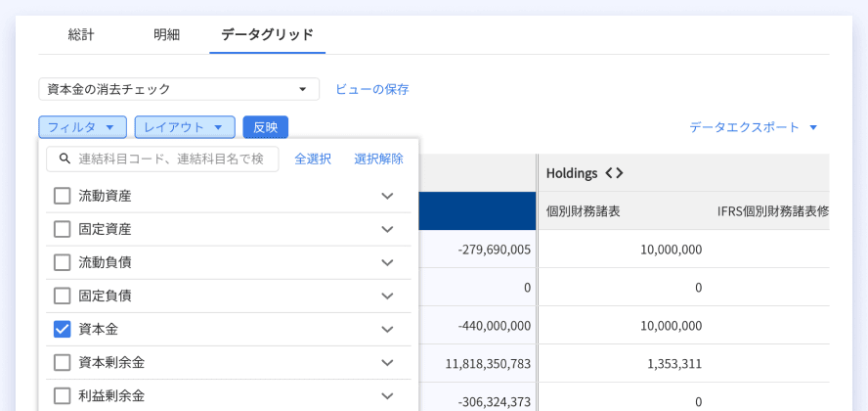The width and height of the screenshot is (868, 411).
Task: Expand the 固定資産 row chevron
Action: tap(387, 229)
